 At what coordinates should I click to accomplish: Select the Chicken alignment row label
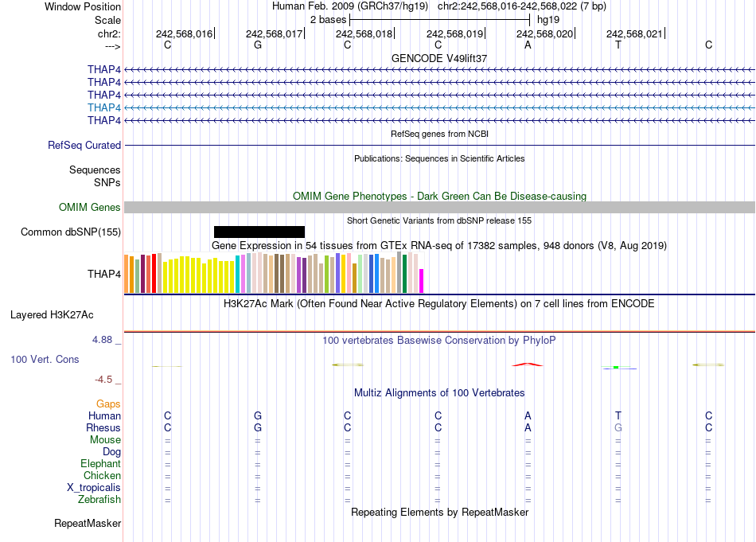(x=102, y=475)
